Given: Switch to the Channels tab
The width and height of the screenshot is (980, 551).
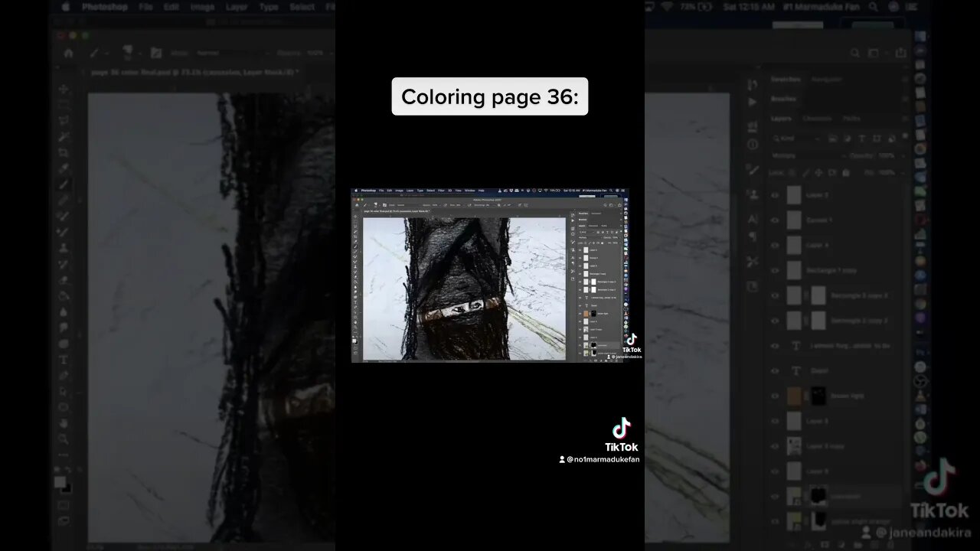Looking at the screenshot, I should (x=817, y=119).
